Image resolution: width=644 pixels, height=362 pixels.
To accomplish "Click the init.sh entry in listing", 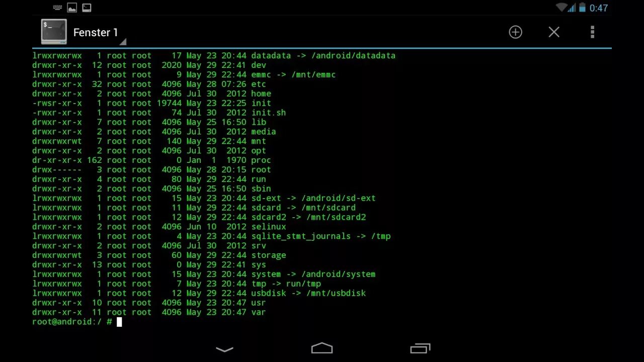I will coord(269,113).
